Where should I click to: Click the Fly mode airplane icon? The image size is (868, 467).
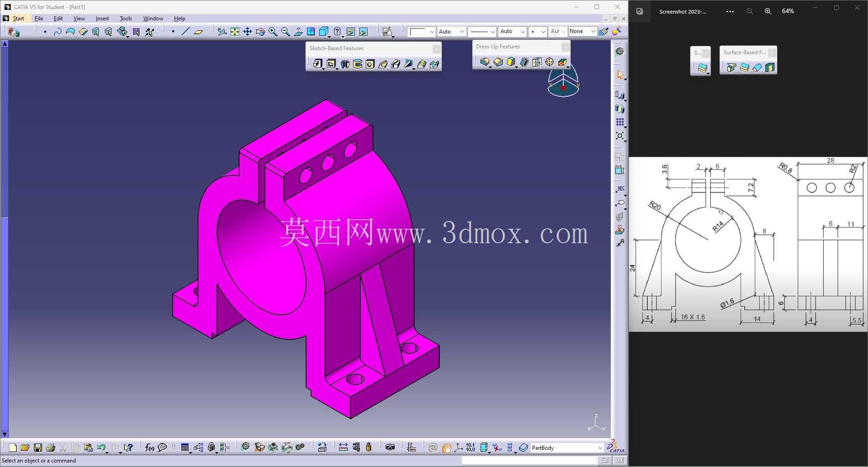pyautogui.click(x=222, y=31)
